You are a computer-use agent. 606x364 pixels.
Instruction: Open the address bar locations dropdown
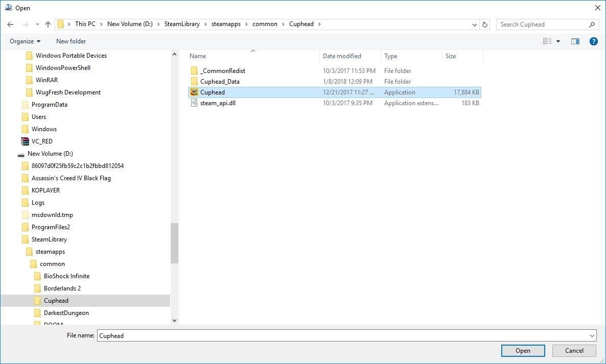click(x=474, y=24)
